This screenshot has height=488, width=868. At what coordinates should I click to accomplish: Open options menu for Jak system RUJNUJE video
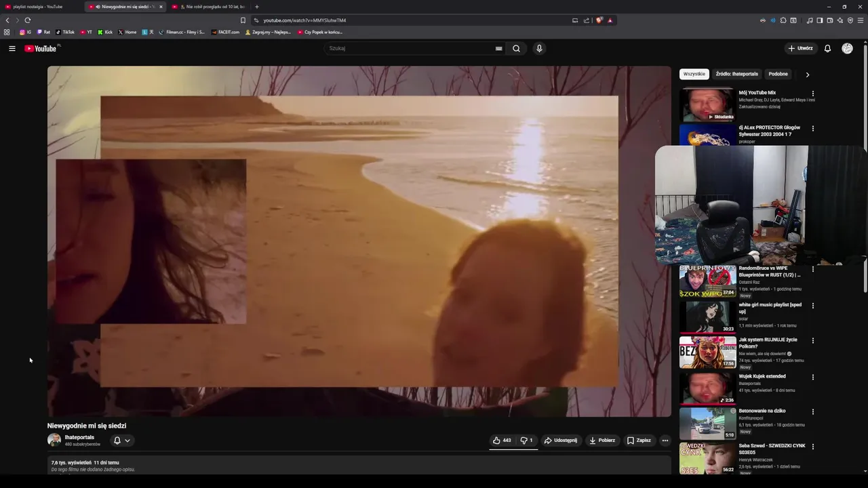pyautogui.click(x=813, y=340)
